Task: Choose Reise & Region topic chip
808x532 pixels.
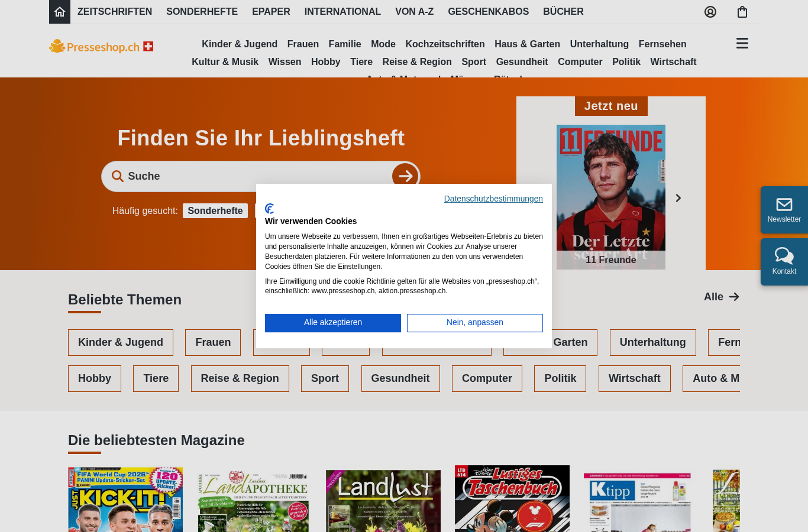Action: pos(240,379)
